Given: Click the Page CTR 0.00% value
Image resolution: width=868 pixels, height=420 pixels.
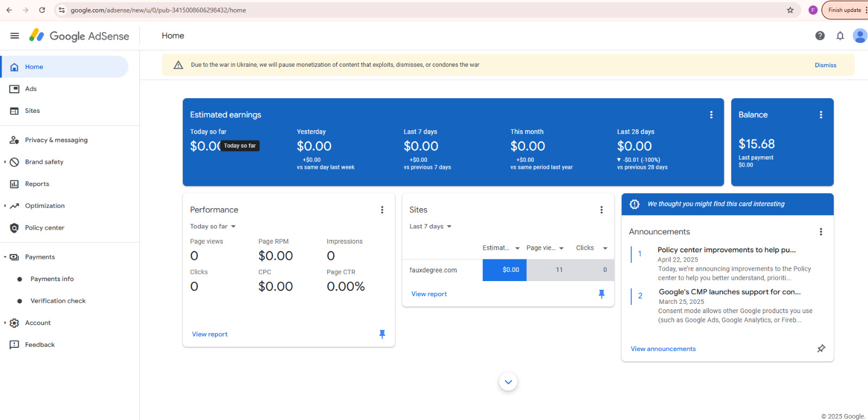Looking at the screenshot, I should click(x=346, y=287).
